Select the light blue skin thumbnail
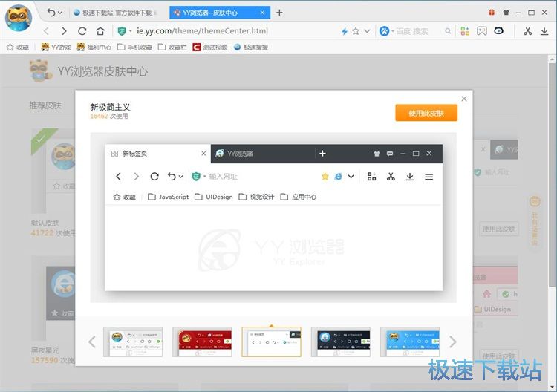The height and width of the screenshot is (392, 557). click(410, 342)
